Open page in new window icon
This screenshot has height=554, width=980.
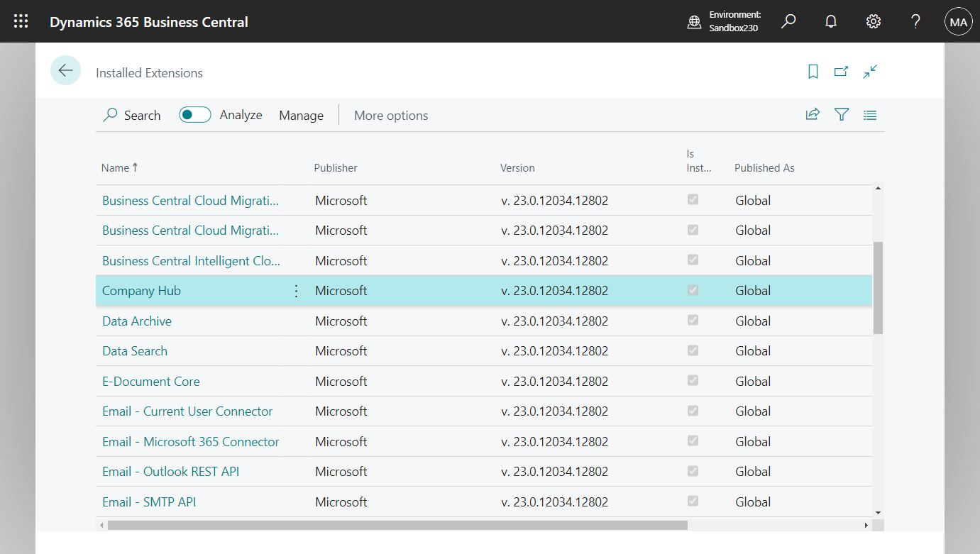tap(841, 72)
